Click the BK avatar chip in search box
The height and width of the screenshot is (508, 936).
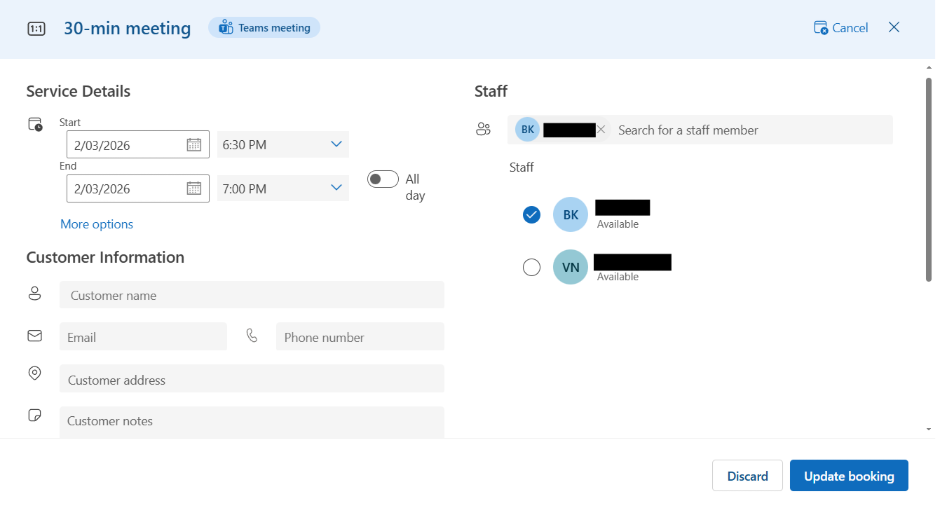tap(528, 130)
